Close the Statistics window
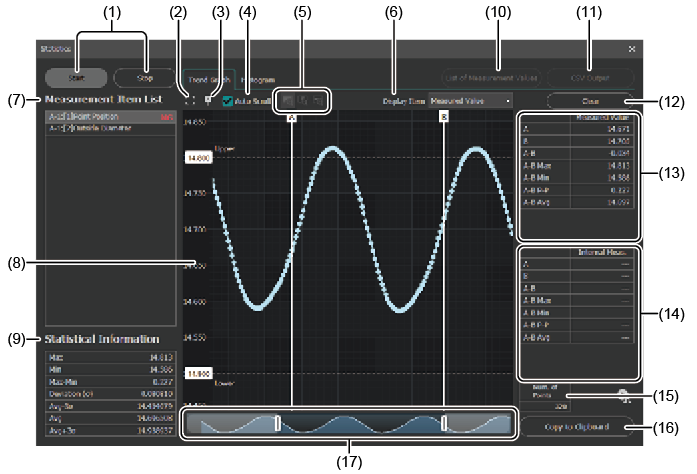This screenshot has width=697, height=474. [631, 48]
